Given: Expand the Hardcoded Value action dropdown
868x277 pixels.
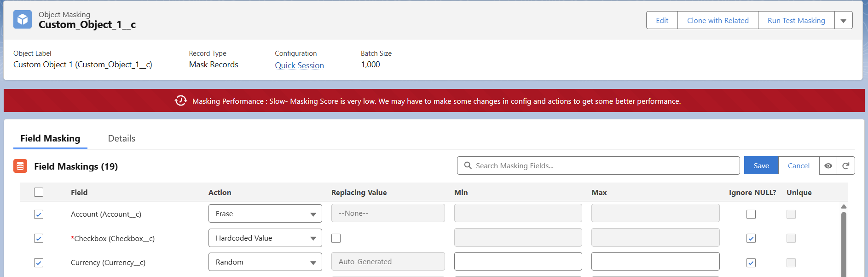Looking at the screenshot, I should pos(265,238).
